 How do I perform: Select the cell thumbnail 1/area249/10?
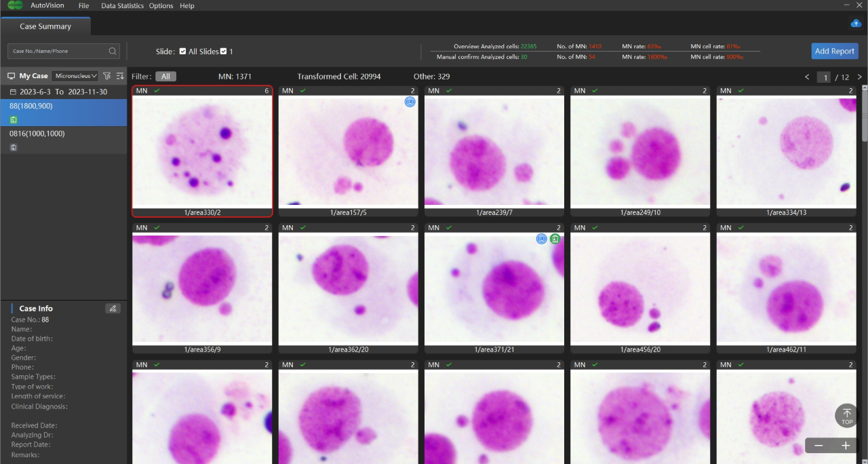tap(640, 151)
